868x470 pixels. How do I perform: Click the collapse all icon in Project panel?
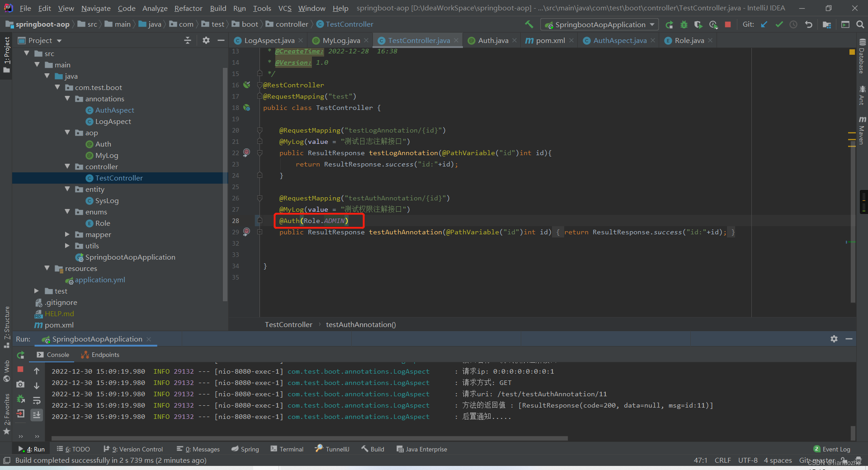pos(188,40)
